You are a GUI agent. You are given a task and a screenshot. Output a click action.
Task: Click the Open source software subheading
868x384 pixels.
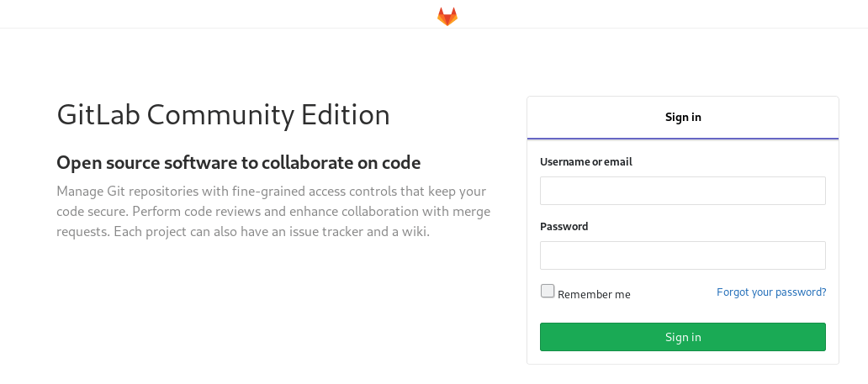point(238,162)
